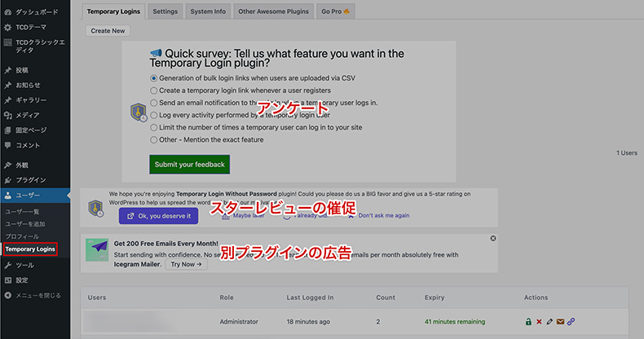Click the paper plane Icegram thumbnail
Viewport: 644px width, 339px height.
97,250
